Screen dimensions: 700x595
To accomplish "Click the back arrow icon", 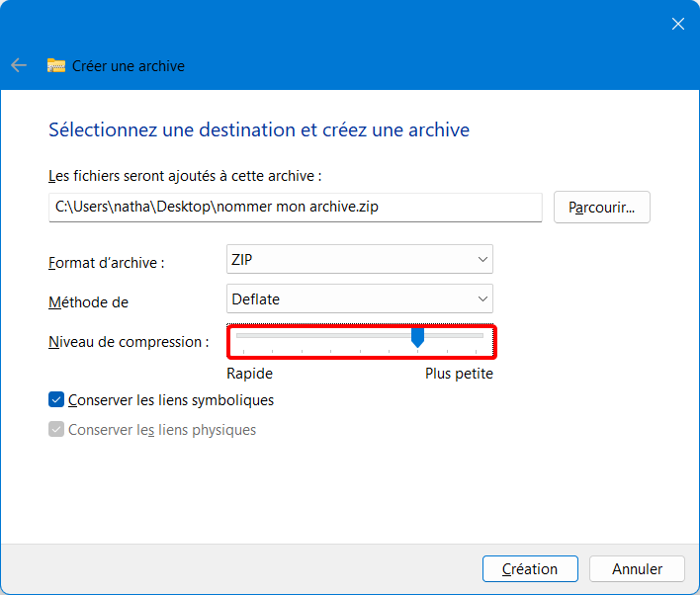I will tap(19, 65).
